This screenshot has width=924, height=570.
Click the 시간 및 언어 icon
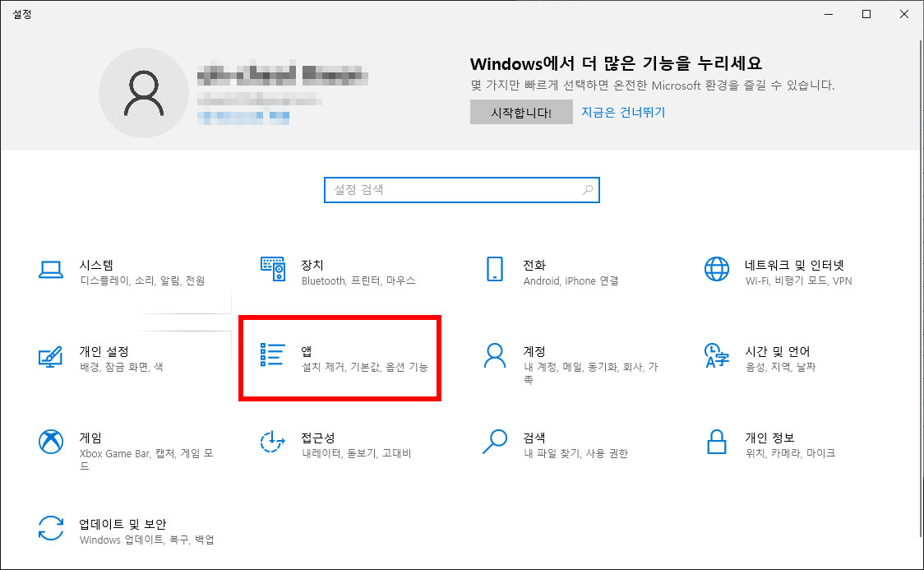coord(717,355)
